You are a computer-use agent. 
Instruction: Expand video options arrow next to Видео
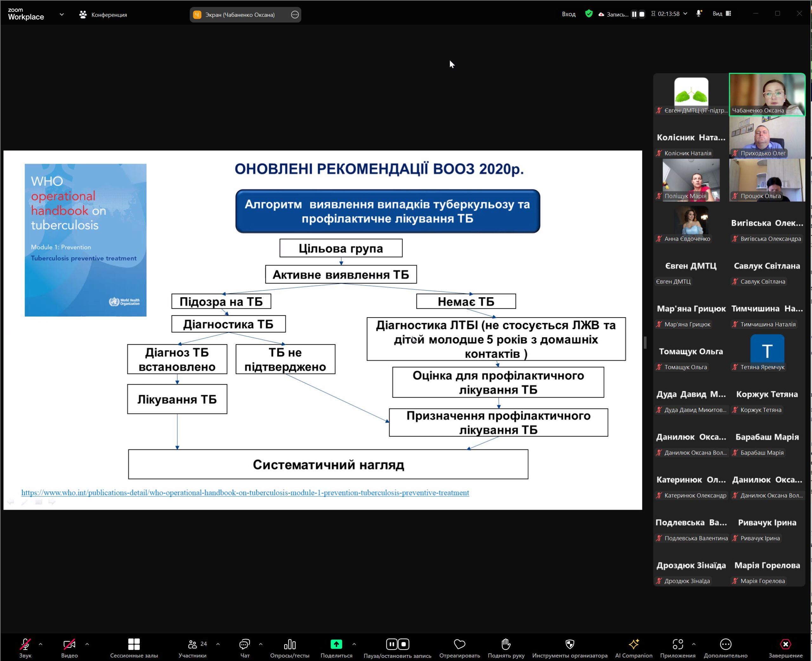point(87,644)
